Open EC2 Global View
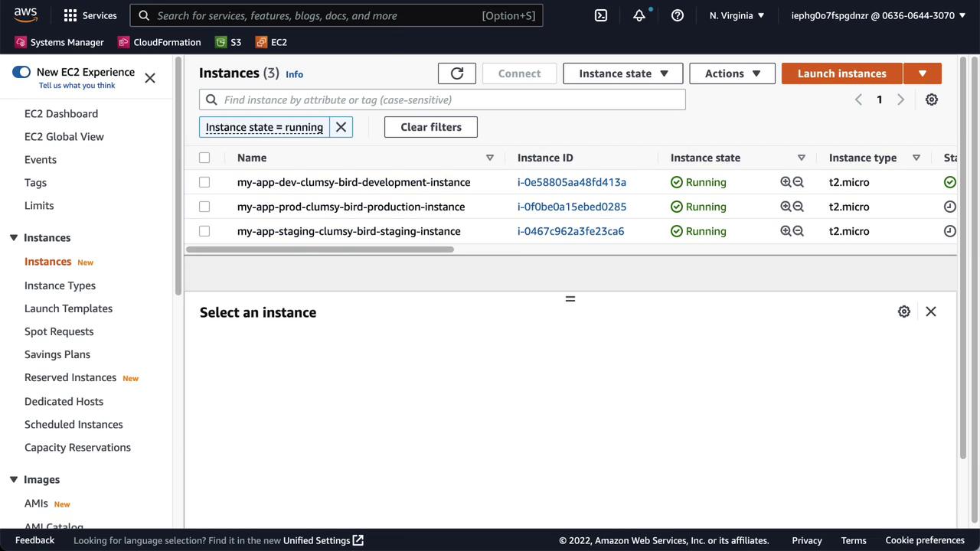The height and width of the screenshot is (551, 980). coord(64,137)
